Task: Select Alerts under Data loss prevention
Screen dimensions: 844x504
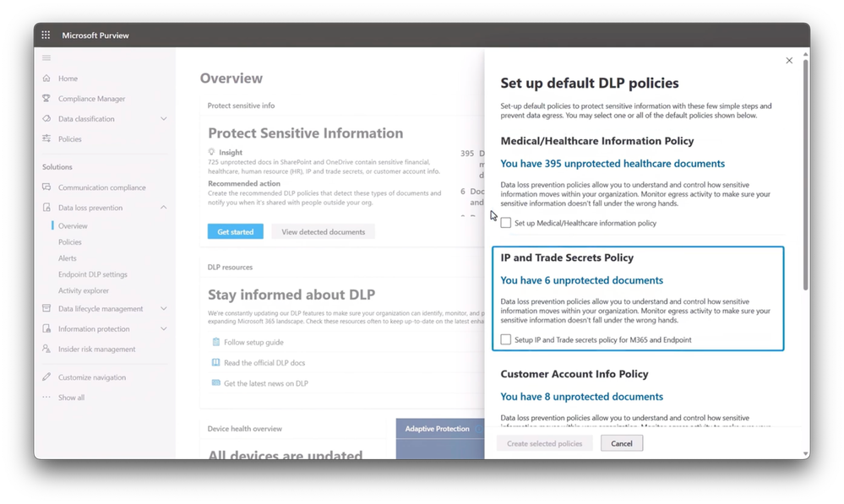Action: tap(68, 258)
